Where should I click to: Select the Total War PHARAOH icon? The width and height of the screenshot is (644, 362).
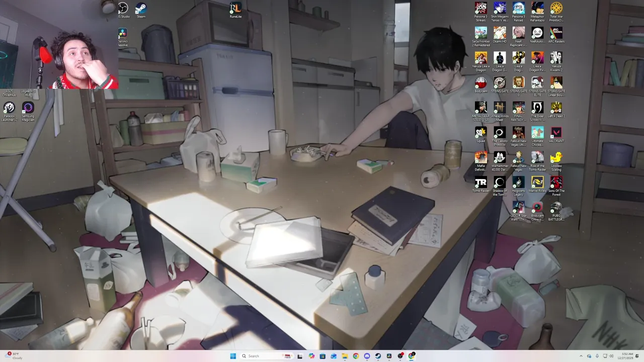[556, 11]
